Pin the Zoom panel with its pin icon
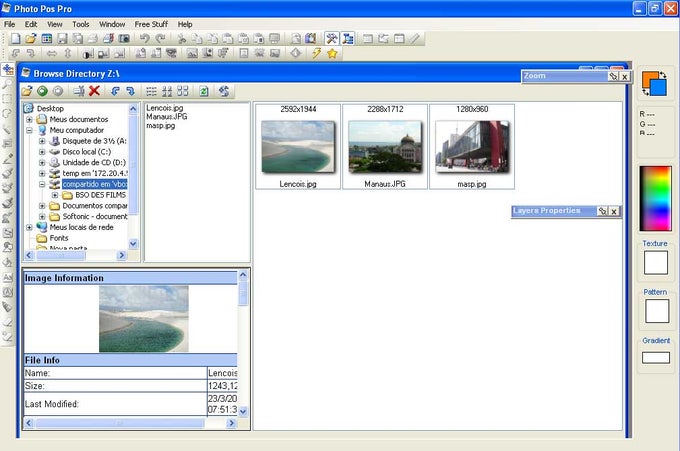The image size is (680, 451). click(x=613, y=76)
